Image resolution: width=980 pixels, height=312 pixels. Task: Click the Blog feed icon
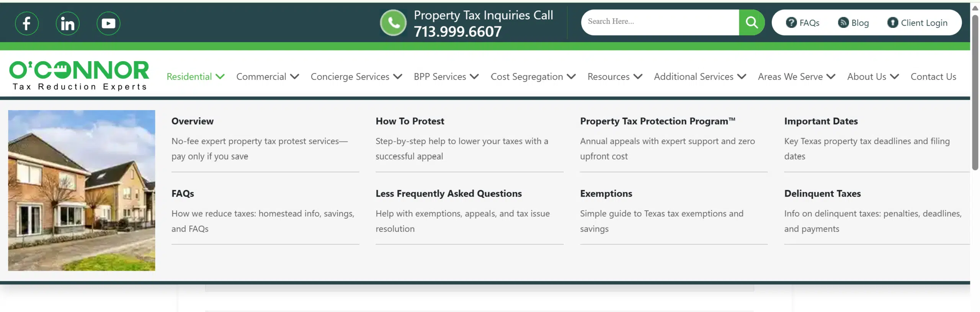(x=843, y=23)
